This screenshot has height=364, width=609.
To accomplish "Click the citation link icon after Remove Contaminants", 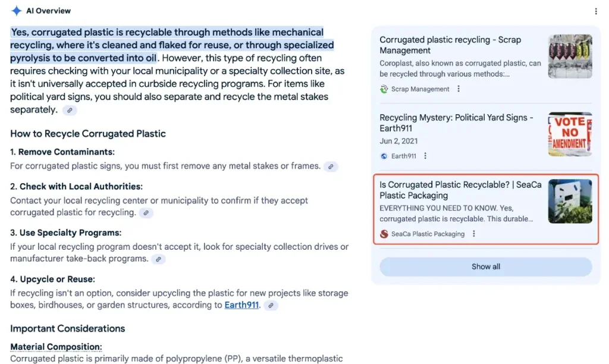I will 331,167.
